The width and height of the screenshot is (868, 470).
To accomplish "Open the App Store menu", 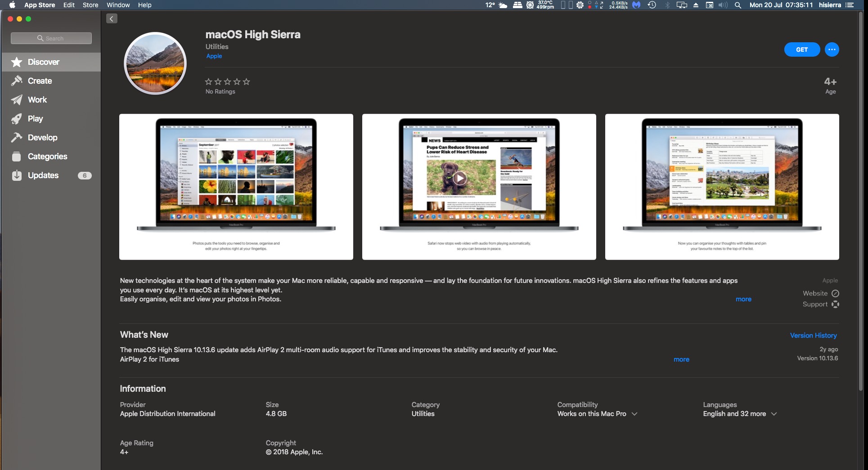I will coord(40,5).
